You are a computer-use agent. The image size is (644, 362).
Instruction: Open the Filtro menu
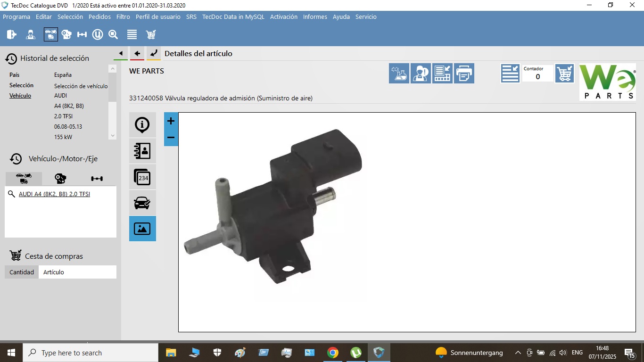click(123, 16)
